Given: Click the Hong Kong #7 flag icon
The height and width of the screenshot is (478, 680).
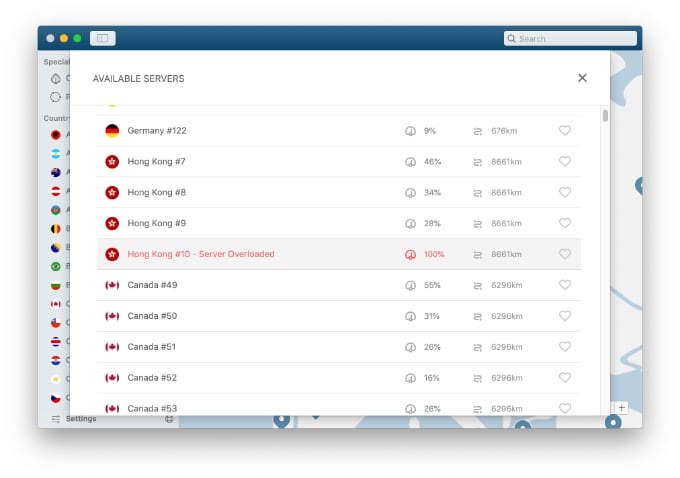Looking at the screenshot, I should 112,161.
